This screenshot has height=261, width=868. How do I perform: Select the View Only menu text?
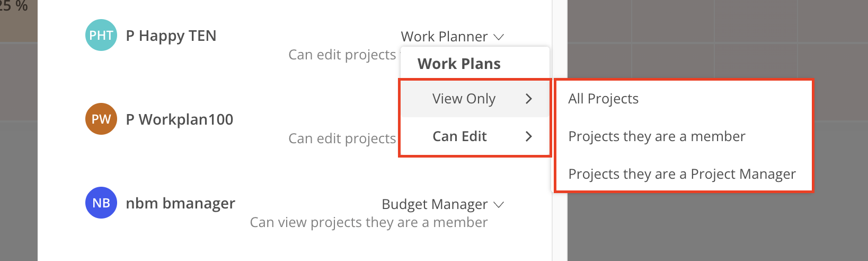(x=464, y=99)
